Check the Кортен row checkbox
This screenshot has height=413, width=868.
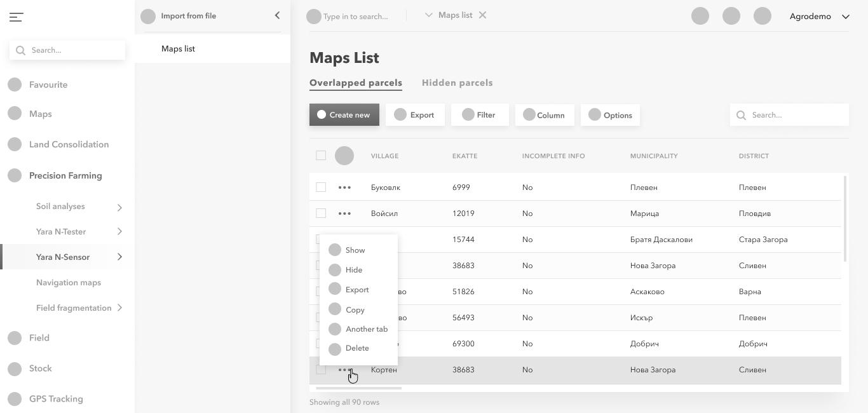point(321,370)
